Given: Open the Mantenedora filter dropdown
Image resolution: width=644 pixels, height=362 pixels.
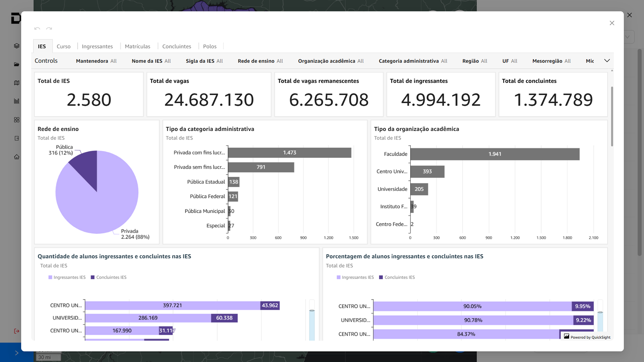Looking at the screenshot, I should coord(96,61).
